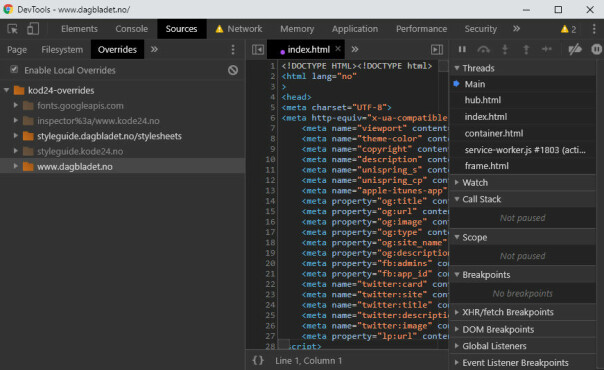604x370 pixels.
Task: Open the DevTools kebab menu
Action: coord(594,29)
